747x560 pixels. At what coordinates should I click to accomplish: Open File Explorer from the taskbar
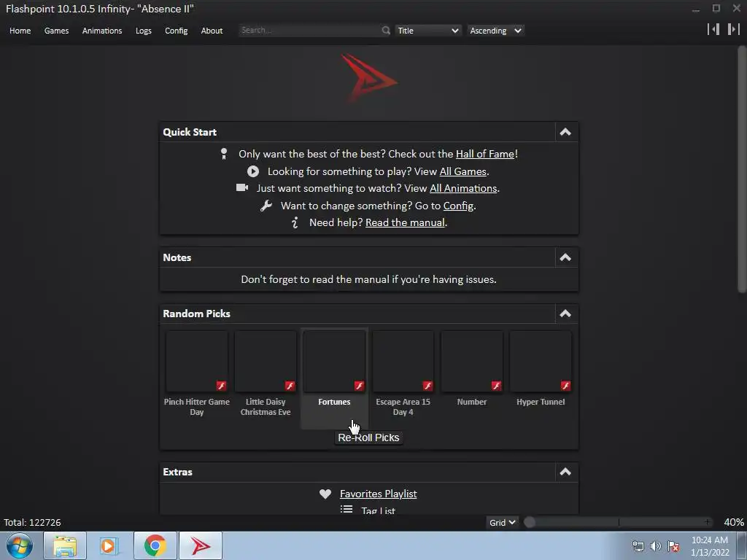[x=65, y=545]
